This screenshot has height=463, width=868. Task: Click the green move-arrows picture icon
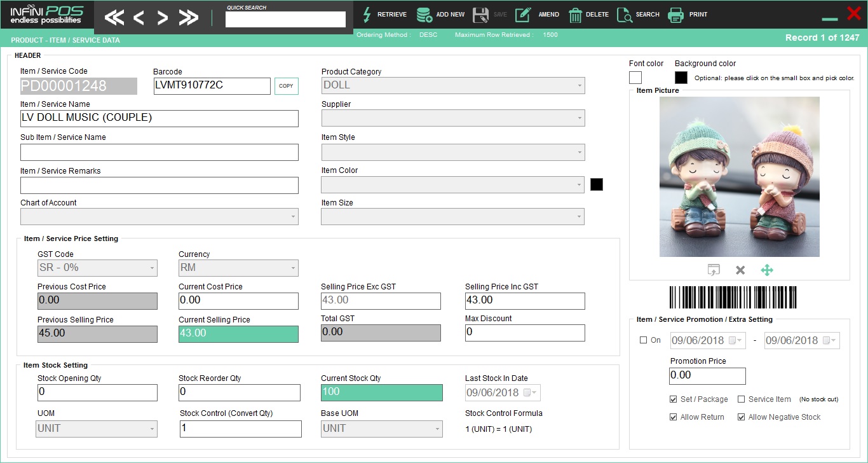click(x=767, y=270)
